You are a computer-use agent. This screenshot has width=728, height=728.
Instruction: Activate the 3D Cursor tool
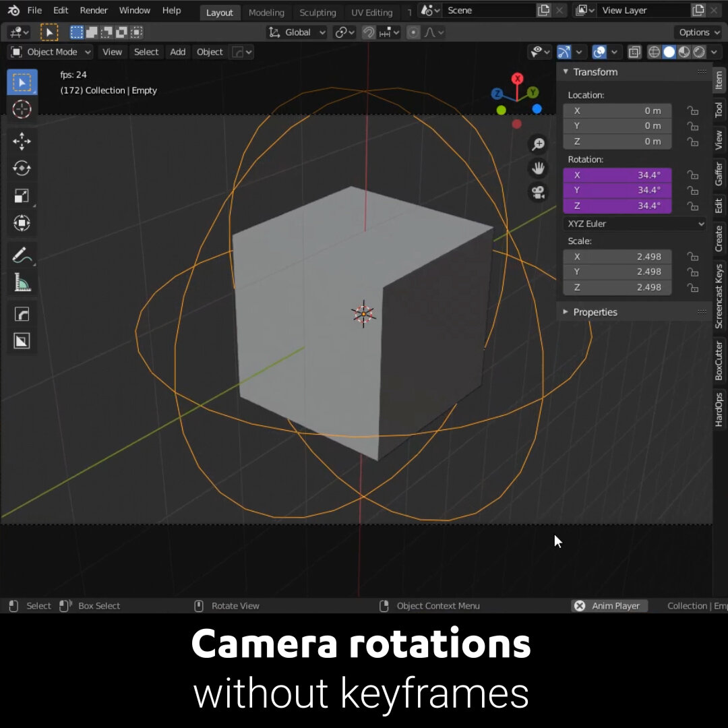point(22,109)
